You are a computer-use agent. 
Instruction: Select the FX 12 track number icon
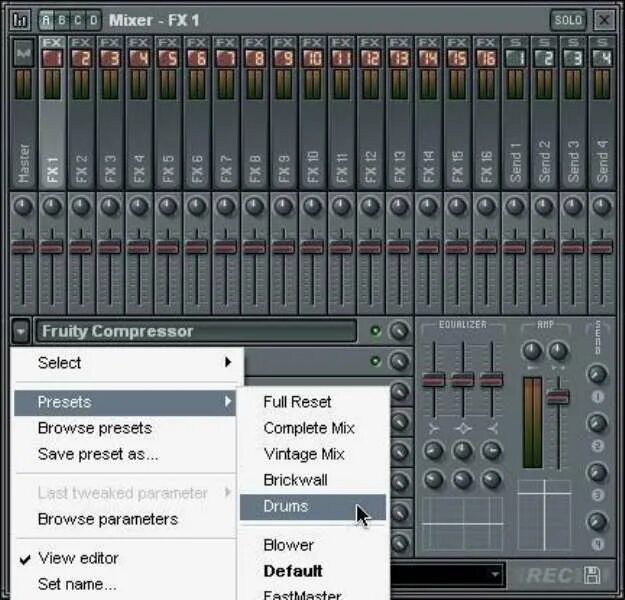coord(370,58)
